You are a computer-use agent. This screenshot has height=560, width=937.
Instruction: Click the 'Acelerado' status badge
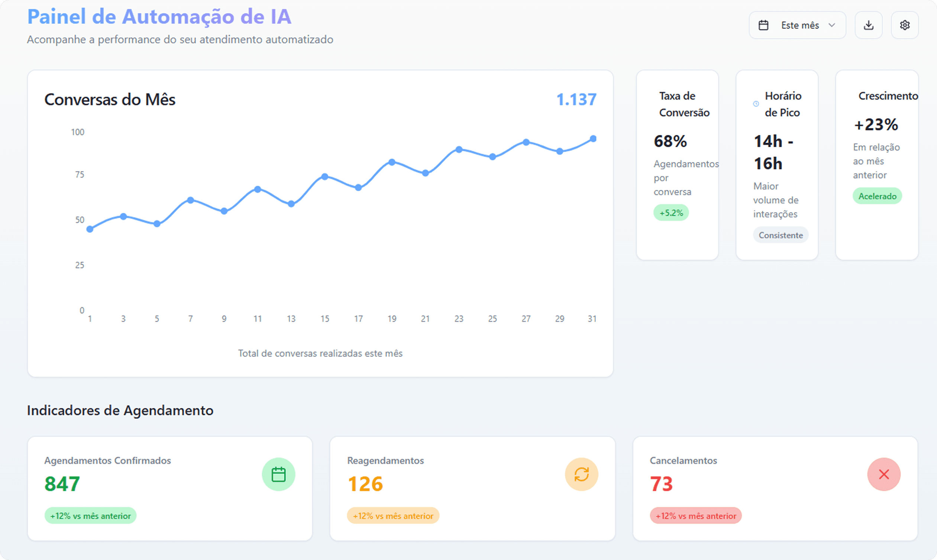point(877,196)
